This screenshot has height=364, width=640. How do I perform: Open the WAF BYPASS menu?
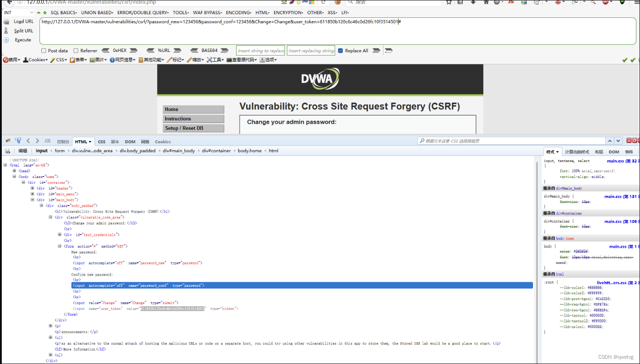coord(207,13)
